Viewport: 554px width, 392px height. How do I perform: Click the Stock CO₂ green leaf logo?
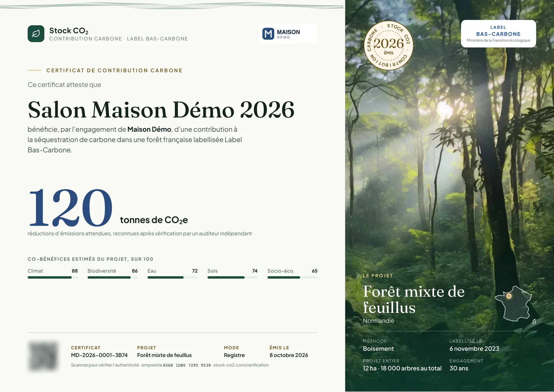tap(36, 34)
